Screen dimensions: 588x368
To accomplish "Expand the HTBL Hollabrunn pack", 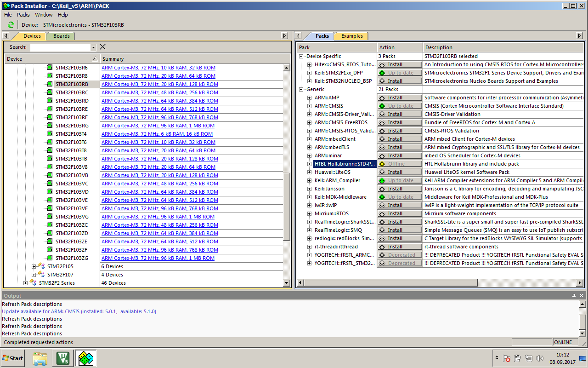I will pos(310,164).
